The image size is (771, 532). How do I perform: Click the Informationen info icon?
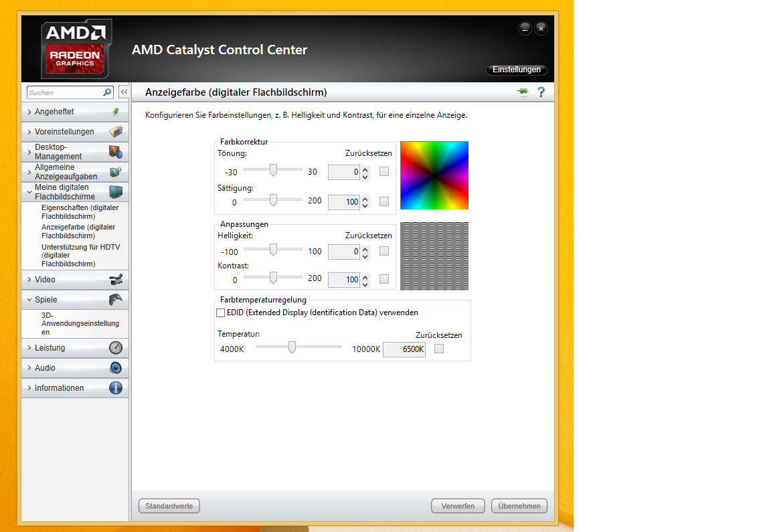116,388
